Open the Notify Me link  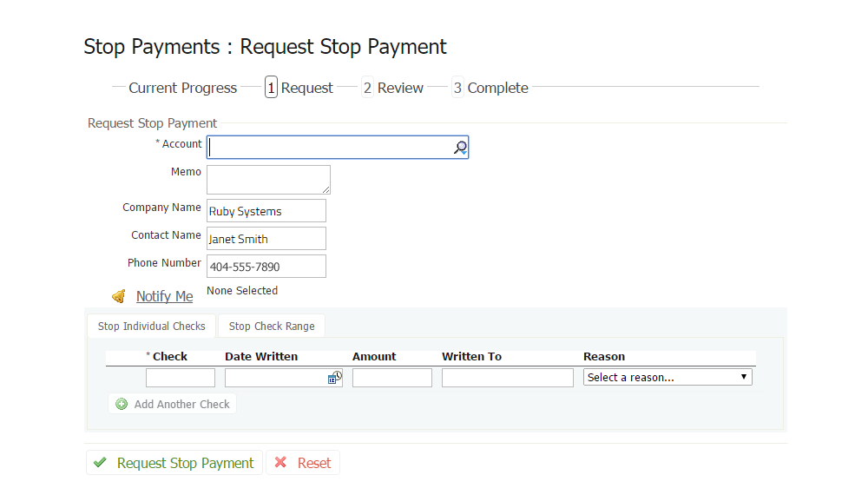click(x=165, y=297)
